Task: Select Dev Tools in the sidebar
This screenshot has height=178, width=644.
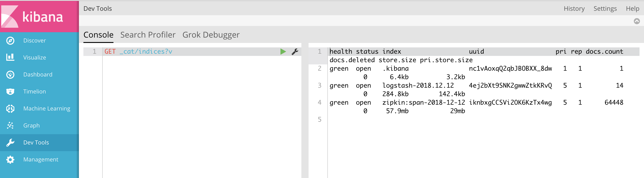Action: pyautogui.click(x=36, y=143)
